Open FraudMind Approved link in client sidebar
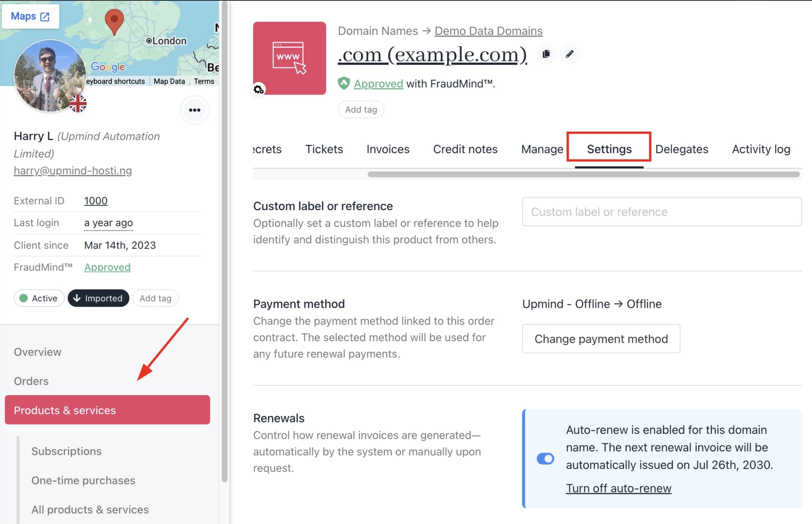 [107, 267]
